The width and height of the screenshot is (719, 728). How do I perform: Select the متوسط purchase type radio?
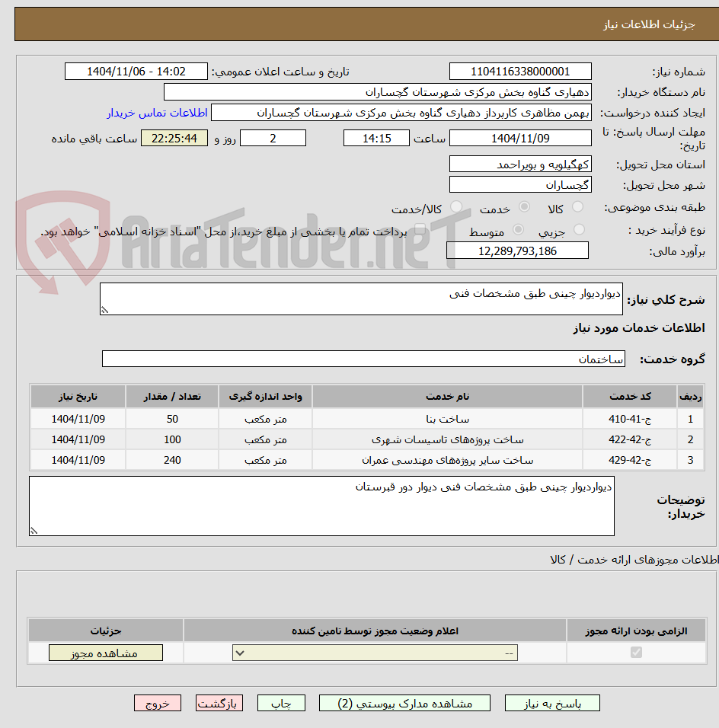pyautogui.click(x=518, y=230)
